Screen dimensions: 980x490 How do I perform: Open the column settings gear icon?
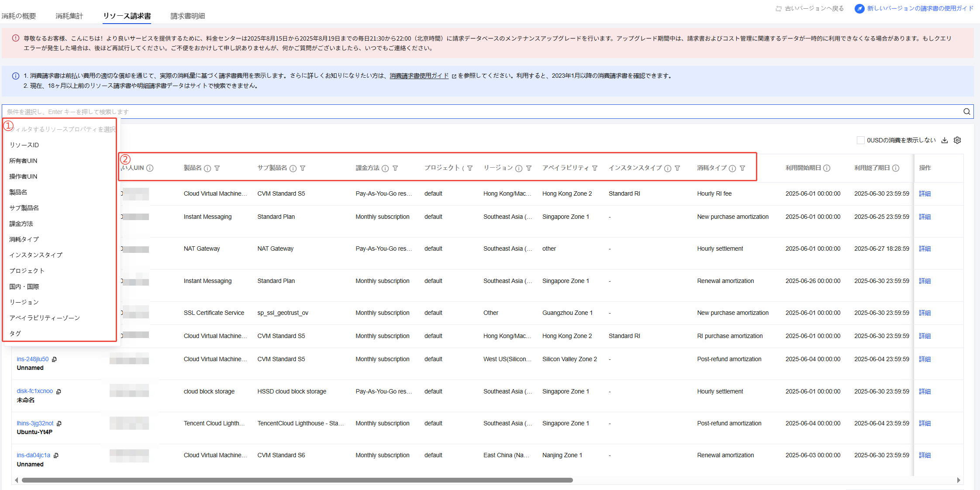pyautogui.click(x=957, y=140)
